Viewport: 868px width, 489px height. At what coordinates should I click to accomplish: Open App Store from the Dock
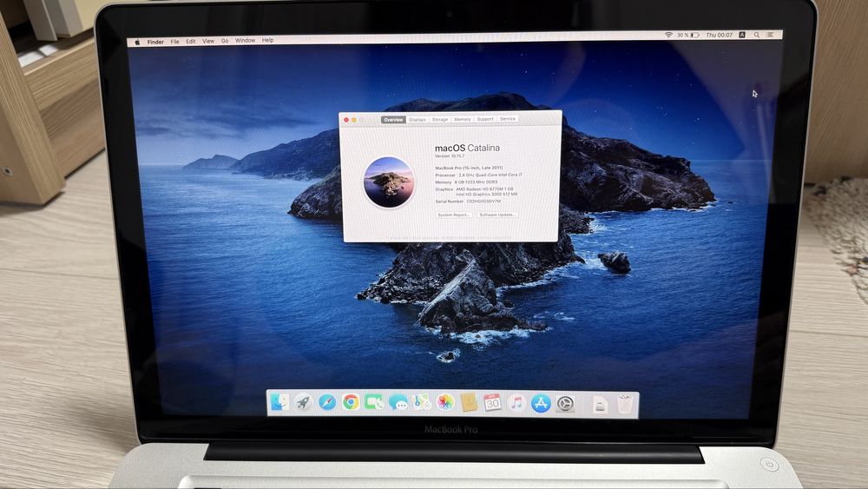(541, 403)
